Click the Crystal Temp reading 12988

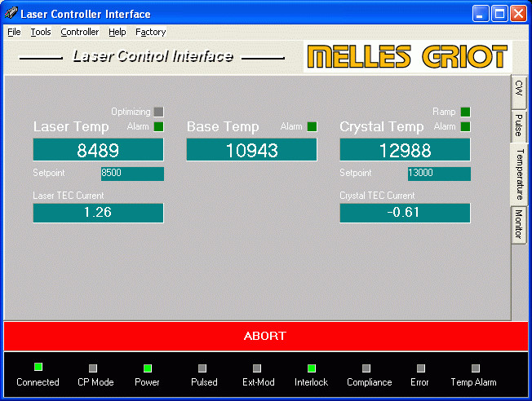[x=405, y=149]
